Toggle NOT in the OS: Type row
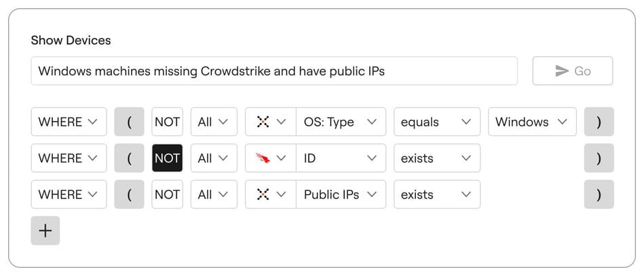Viewport: 644px width, 276px height. pyautogui.click(x=167, y=122)
